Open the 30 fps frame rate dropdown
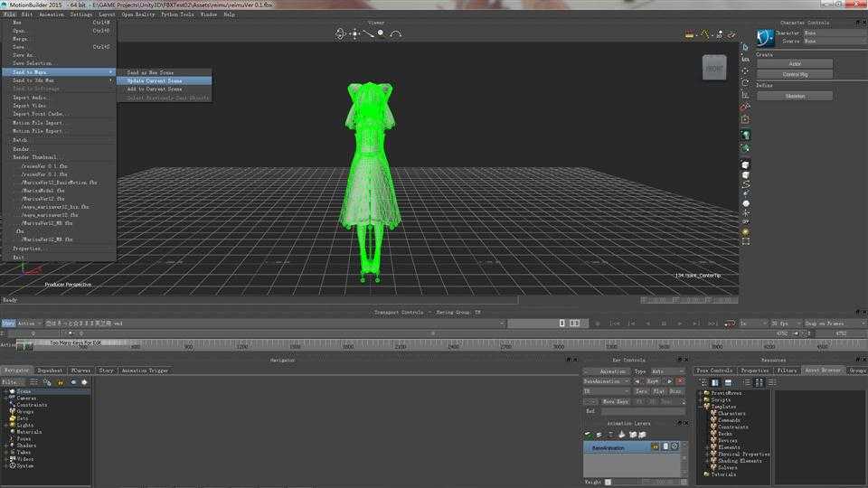 click(786, 324)
